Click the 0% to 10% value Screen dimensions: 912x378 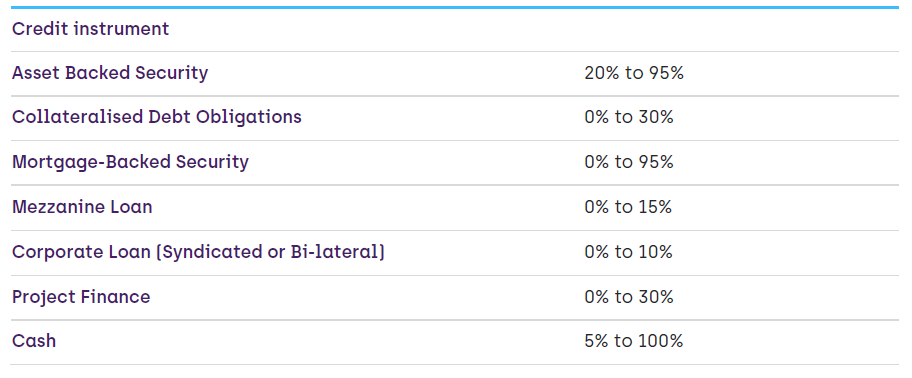[629, 252]
